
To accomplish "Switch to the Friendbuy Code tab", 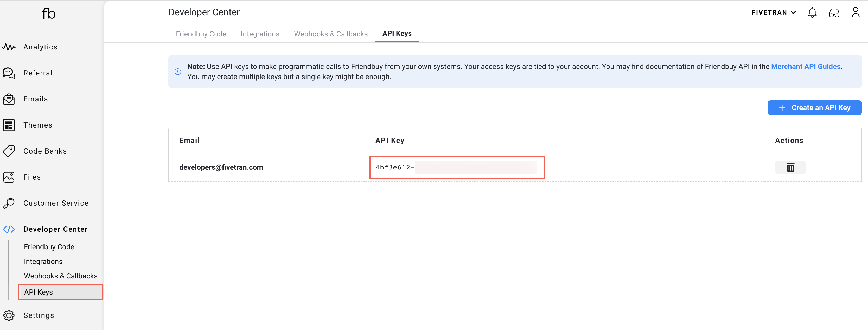I will [201, 34].
